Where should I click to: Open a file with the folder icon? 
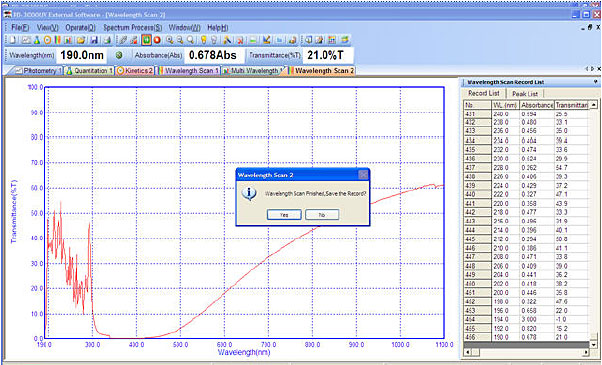pyautogui.click(x=81, y=40)
